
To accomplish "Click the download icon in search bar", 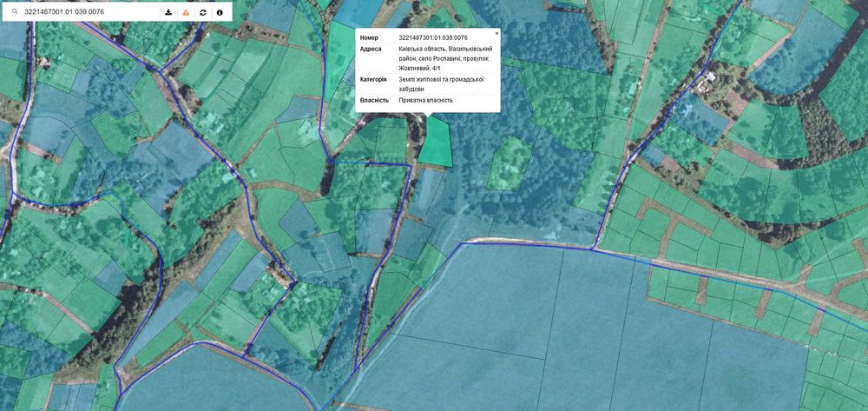I will [x=168, y=12].
